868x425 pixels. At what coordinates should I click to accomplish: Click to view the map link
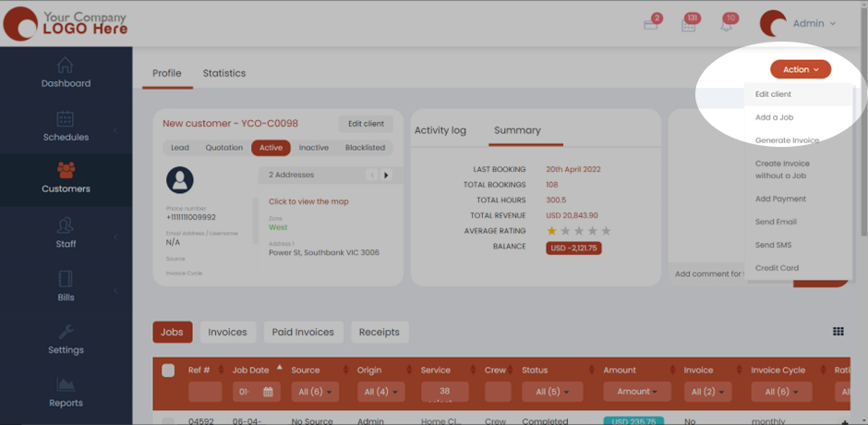tap(308, 201)
